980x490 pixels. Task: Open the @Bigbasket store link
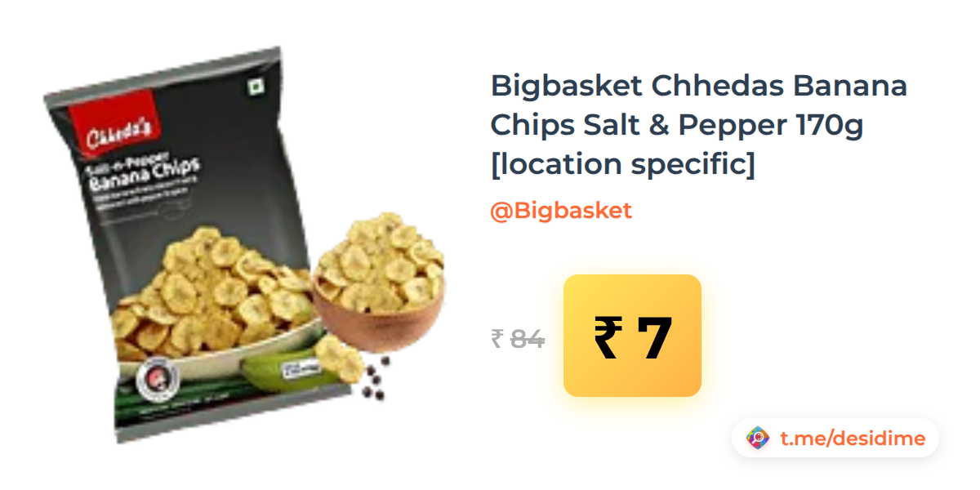click(561, 211)
